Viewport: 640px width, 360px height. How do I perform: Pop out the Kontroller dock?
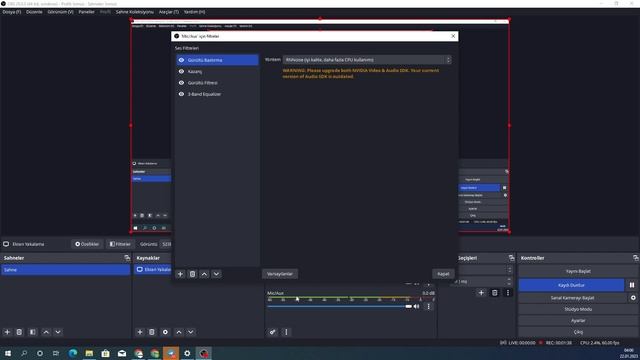(636, 258)
